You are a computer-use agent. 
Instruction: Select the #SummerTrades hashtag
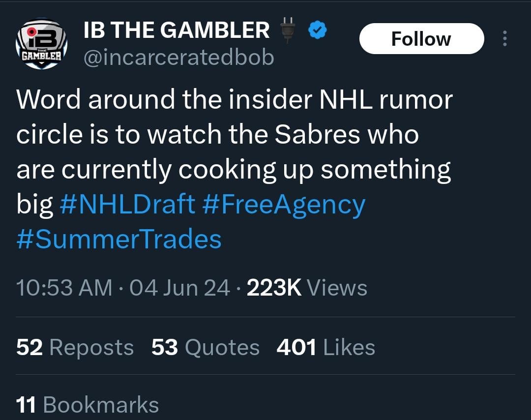point(119,239)
